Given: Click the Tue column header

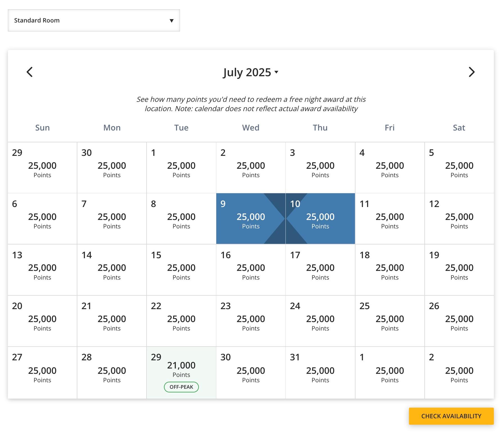Looking at the screenshot, I should tap(181, 128).
